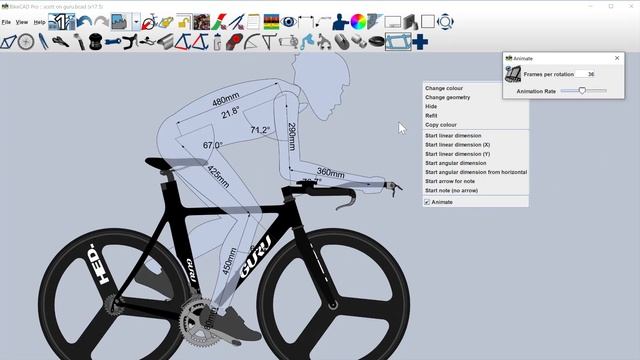Viewport: 640px width, 360px height.
Task: Click the 360mm dimension label
Action: 331,173
